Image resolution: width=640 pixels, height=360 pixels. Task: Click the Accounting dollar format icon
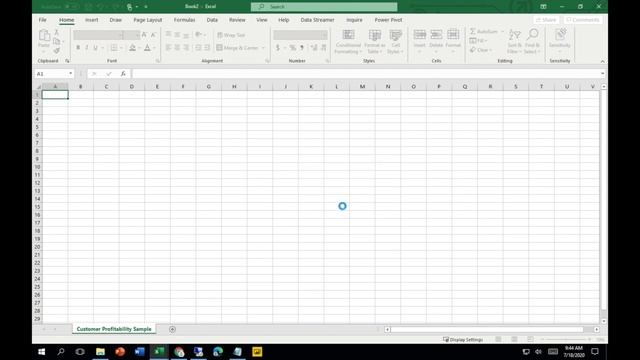(x=278, y=48)
